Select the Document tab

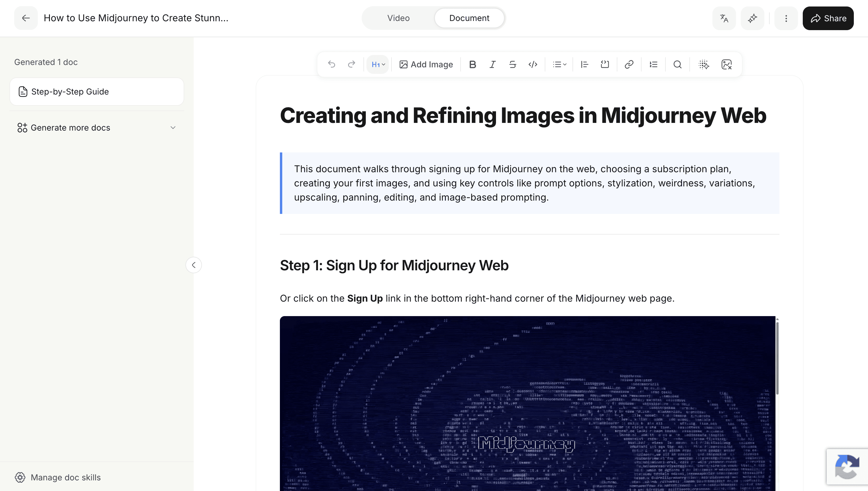coord(469,18)
